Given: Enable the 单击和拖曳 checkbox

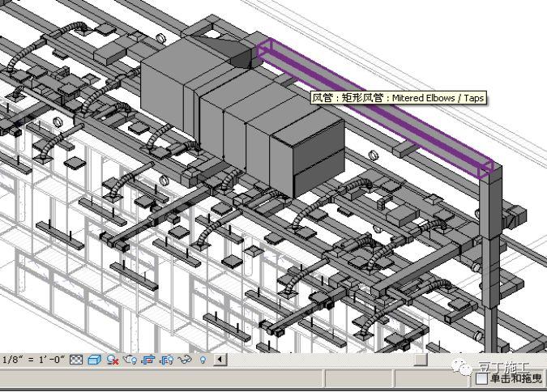Looking at the screenshot, I should click(x=481, y=379).
